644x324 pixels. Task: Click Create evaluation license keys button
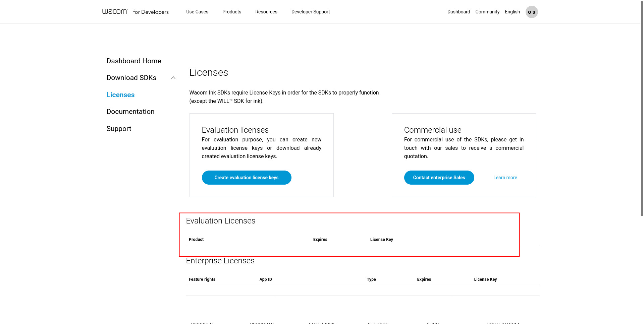pyautogui.click(x=246, y=178)
